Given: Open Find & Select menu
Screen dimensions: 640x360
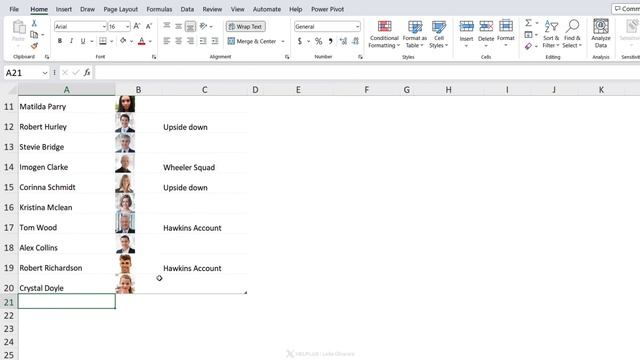Looking at the screenshot, I should pyautogui.click(x=572, y=34).
